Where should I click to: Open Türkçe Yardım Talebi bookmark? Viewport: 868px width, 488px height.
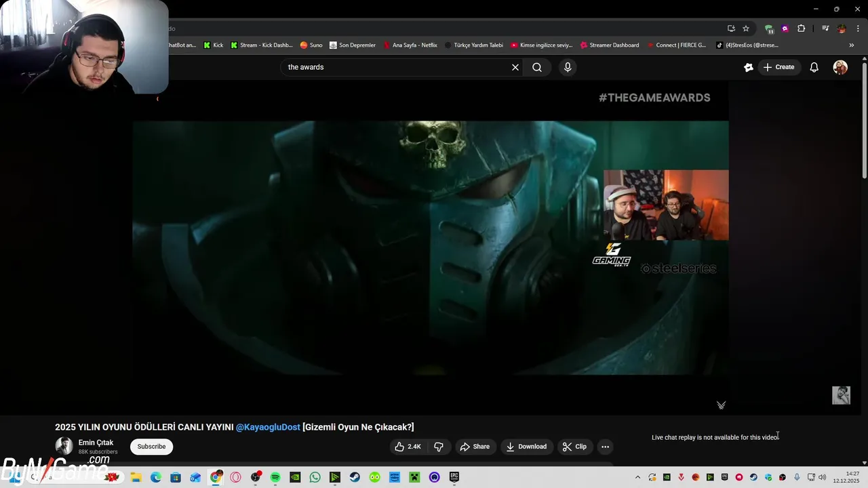coord(474,45)
